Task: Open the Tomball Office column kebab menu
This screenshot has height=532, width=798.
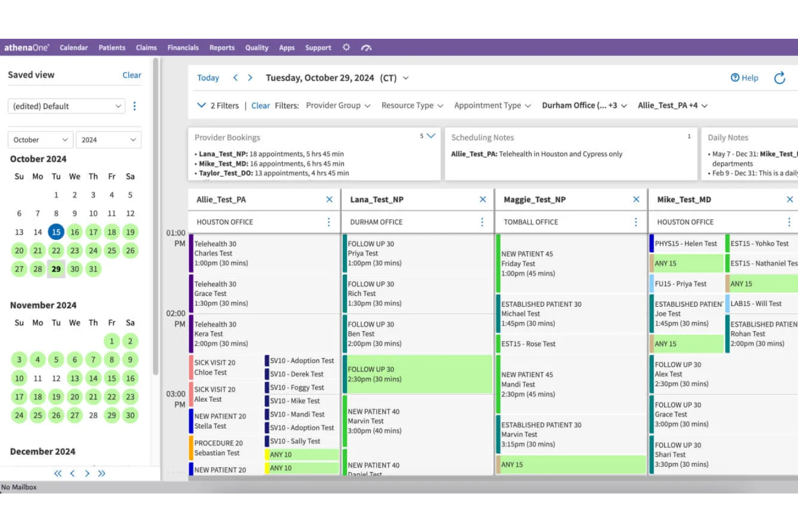Action: 635,222
